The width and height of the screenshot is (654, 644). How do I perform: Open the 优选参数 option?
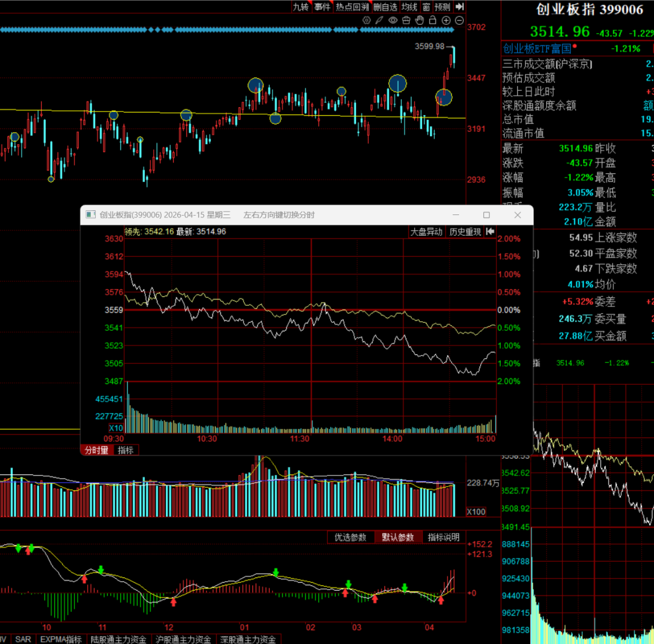351,537
